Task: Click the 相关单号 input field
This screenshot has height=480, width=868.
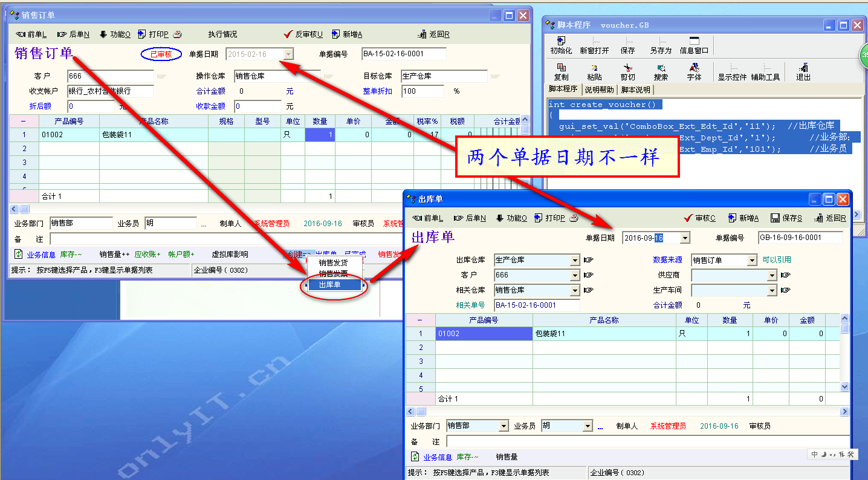Action: pos(536,305)
